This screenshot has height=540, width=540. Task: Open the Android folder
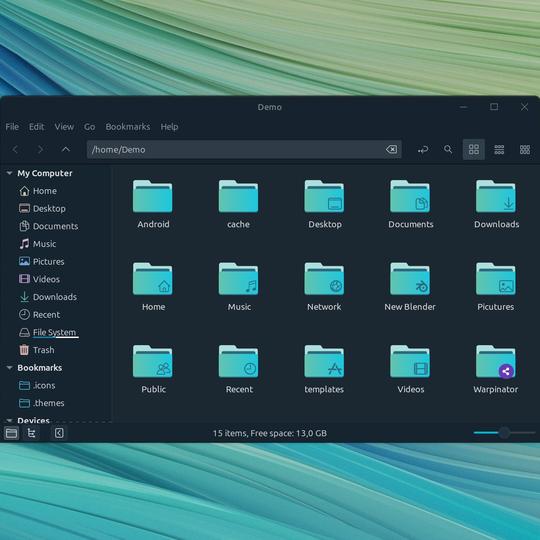(153, 196)
